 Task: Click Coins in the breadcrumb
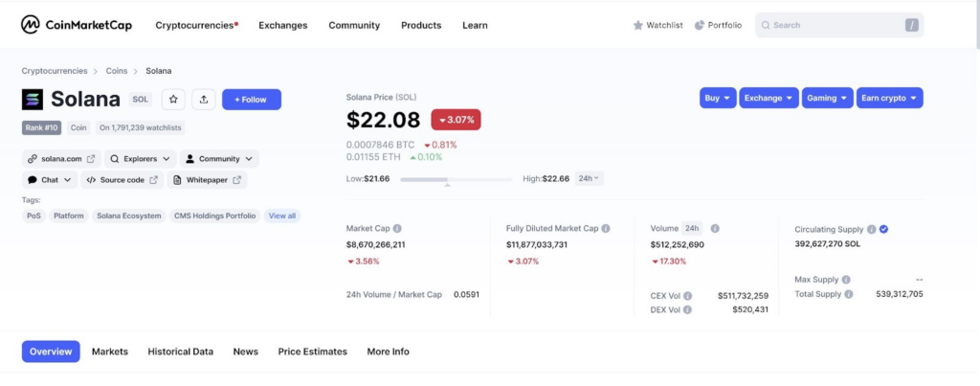[x=116, y=71]
